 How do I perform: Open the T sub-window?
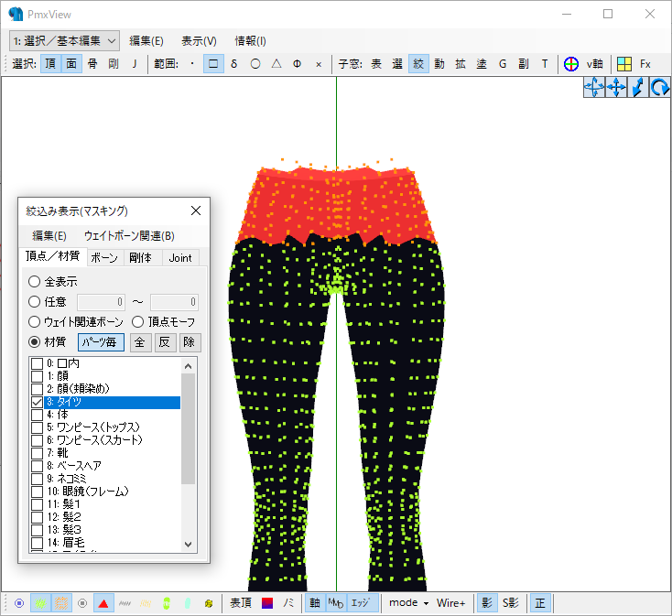click(x=545, y=64)
